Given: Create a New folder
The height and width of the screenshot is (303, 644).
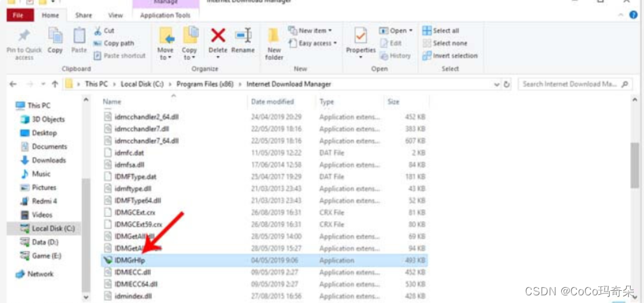Looking at the screenshot, I should 274,43.
